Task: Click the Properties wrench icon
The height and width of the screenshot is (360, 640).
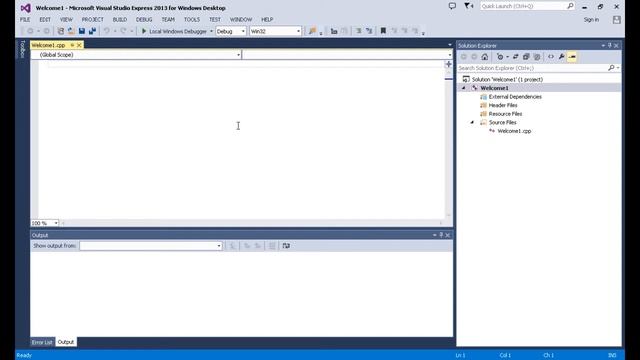Action: (562, 57)
